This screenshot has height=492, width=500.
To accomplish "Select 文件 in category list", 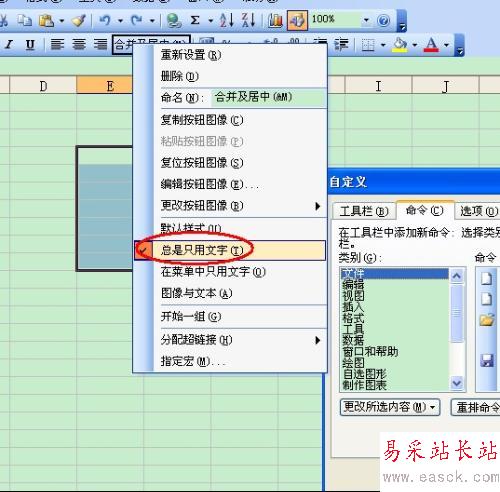I will click(395, 274).
